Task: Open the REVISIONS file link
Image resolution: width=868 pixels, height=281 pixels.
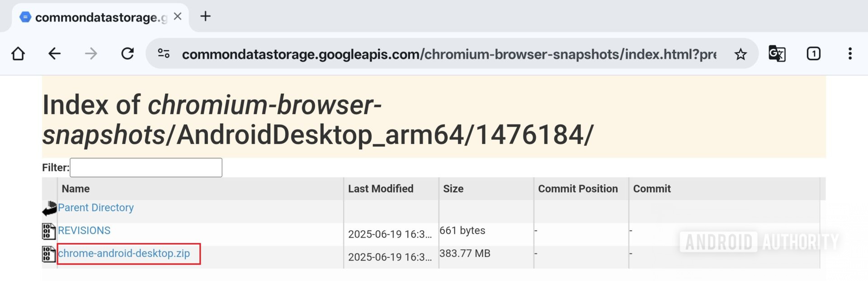Action: pos(84,230)
